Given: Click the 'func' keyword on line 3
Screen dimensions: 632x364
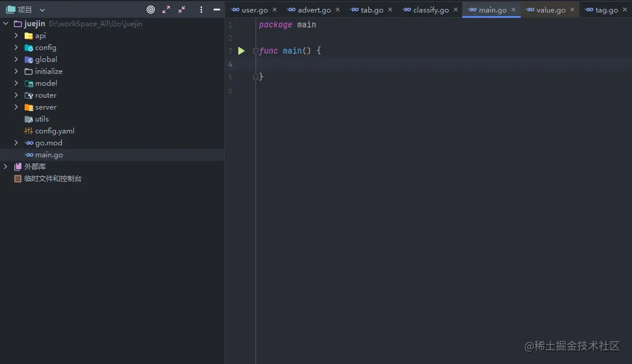Looking at the screenshot, I should [x=269, y=51].
